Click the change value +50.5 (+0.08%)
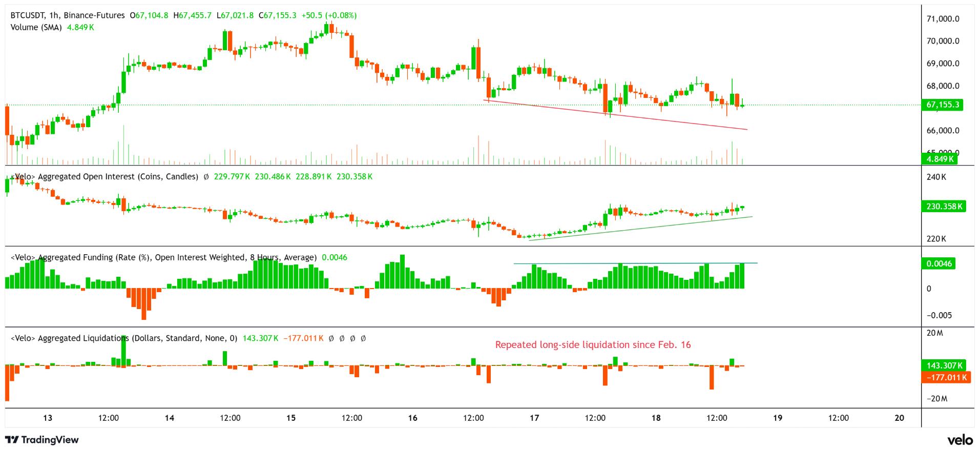 329,15
